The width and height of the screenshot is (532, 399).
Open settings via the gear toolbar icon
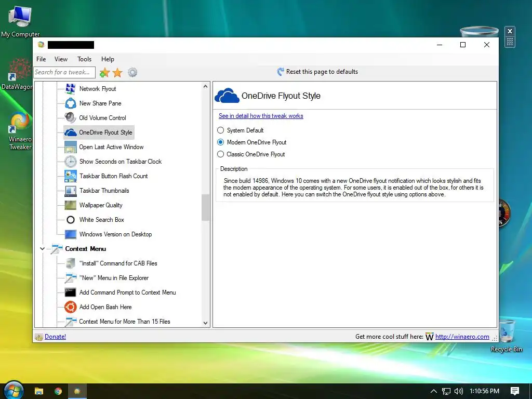pyautogui.click(x=132, y=72)
